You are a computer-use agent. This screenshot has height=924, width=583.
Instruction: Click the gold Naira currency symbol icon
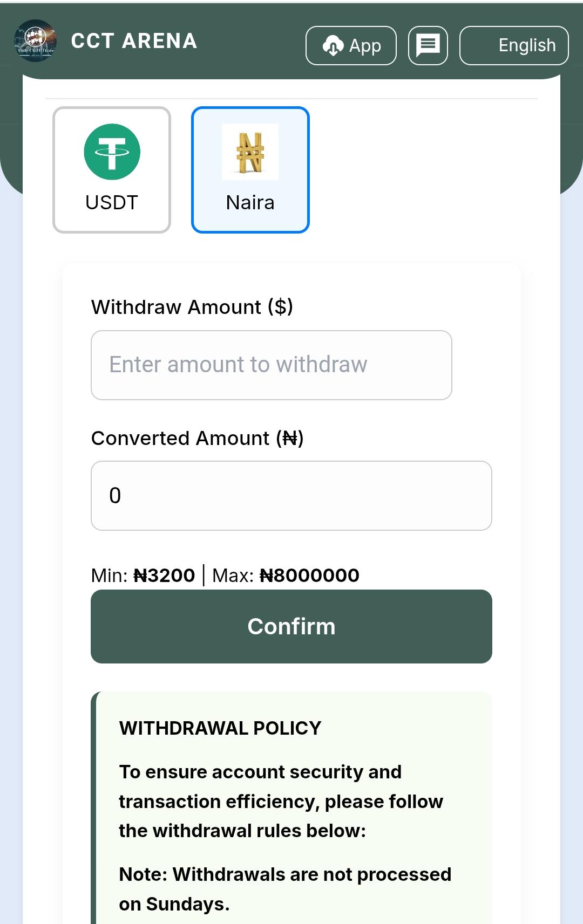coord(250,153)
